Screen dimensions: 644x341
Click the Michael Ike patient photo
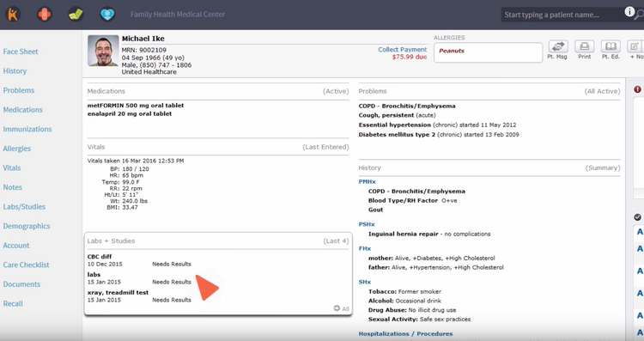[x=103, y=51]
